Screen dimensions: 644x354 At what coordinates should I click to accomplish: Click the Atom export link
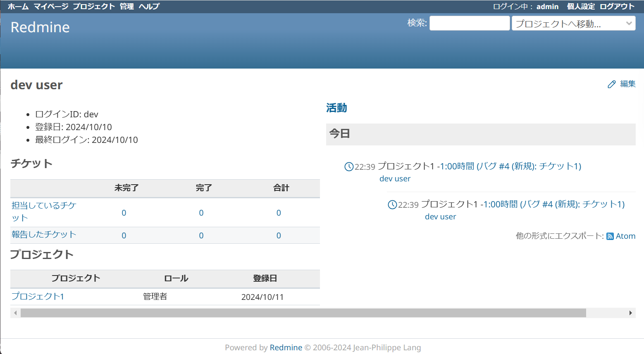[625, 236]
